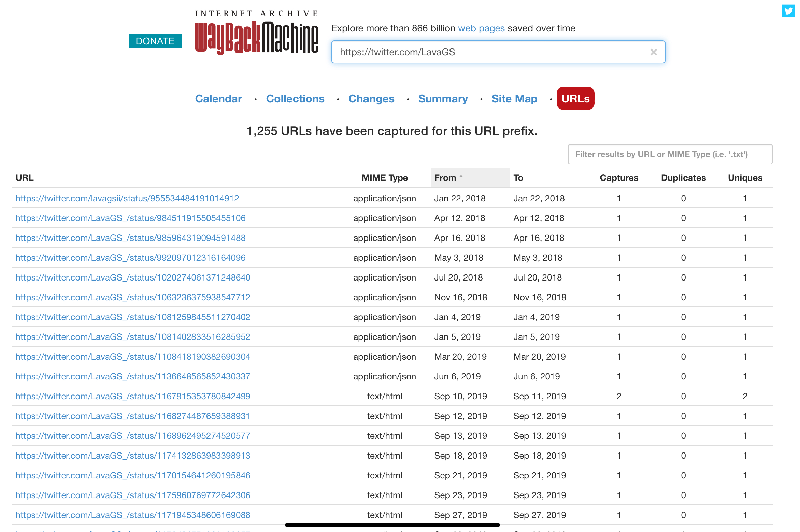Click 'application/json' in the May 3, 2018 row
The image size is (800, 532).
coord(385,258)
